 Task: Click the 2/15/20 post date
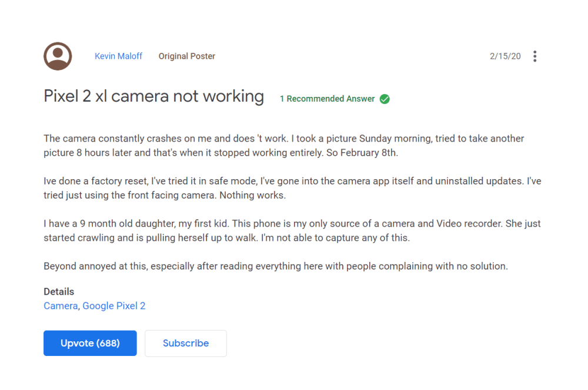pyautogui.click(x=505, y=56)
